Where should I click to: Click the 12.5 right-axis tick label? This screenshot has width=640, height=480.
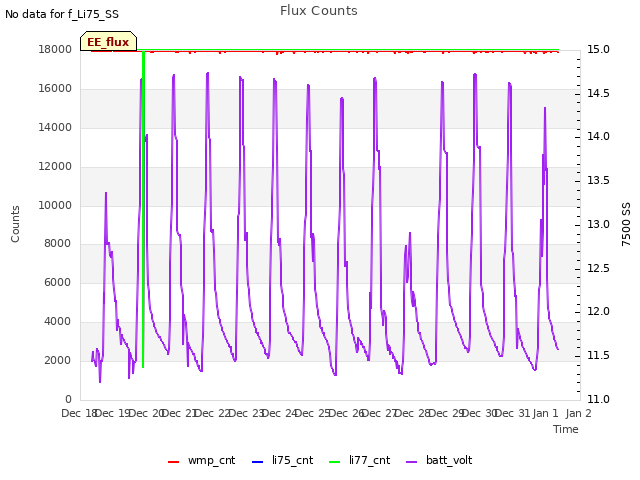pos(598,268)
